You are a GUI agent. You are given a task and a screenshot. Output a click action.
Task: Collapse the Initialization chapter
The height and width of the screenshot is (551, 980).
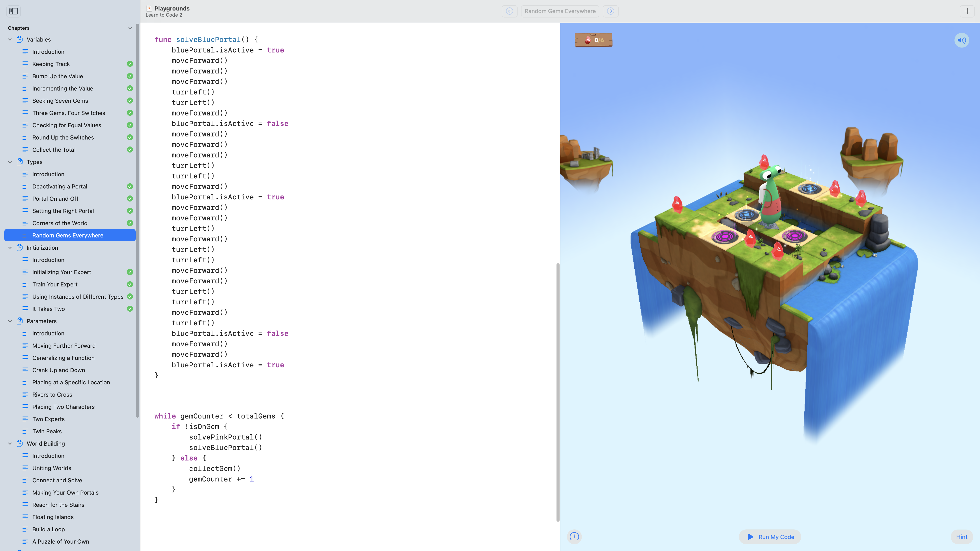pos(10,248)
